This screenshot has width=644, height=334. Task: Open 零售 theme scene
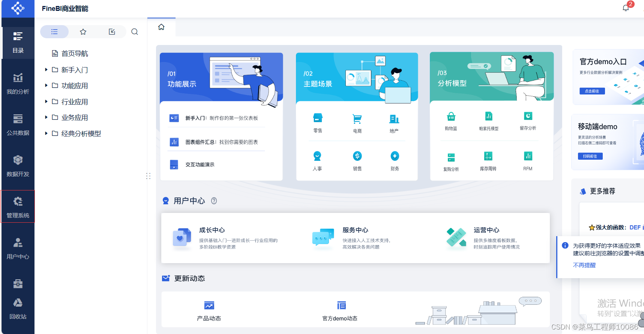pyautogui.click(x=318, y=123)
